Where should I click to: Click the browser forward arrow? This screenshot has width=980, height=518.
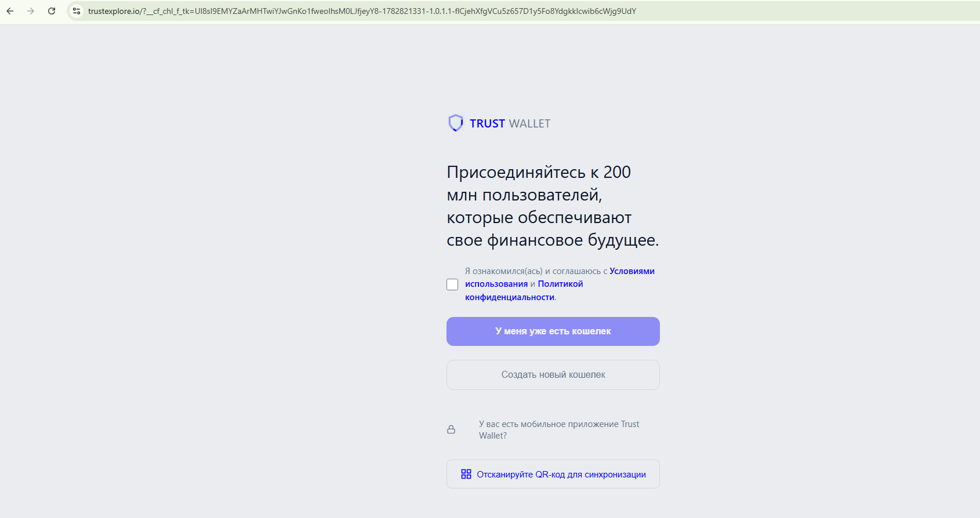coord(31,11)
